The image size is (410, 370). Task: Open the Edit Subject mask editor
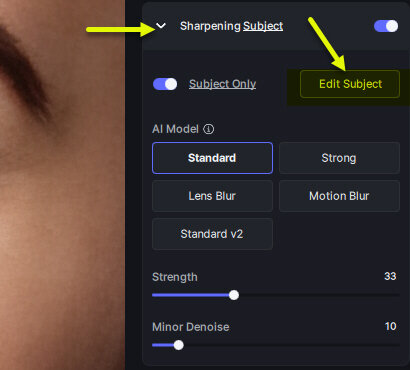click(350, 84)
